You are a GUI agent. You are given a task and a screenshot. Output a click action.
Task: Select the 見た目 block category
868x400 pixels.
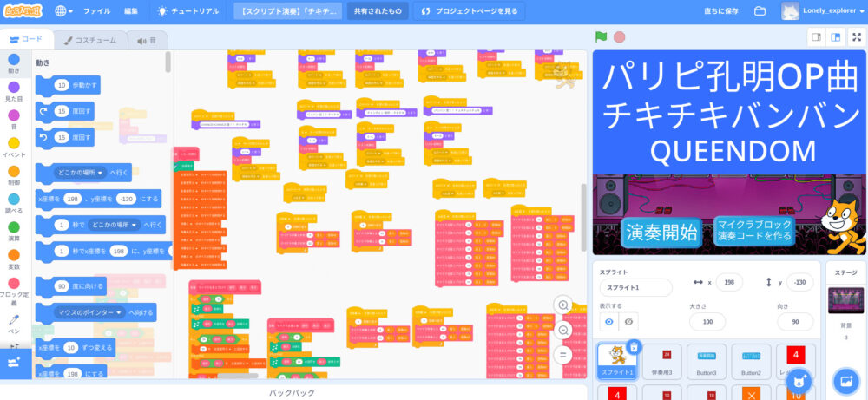click(x=15, y=91)
